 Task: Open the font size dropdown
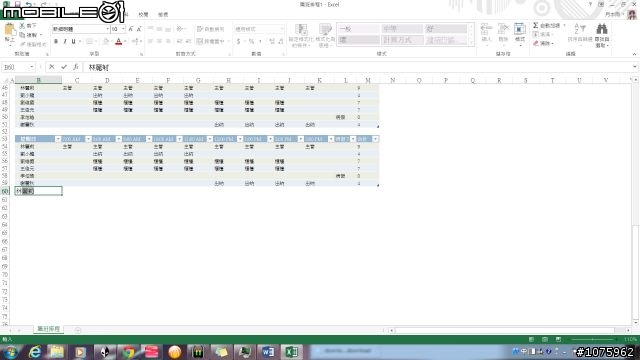click(123, 29)
